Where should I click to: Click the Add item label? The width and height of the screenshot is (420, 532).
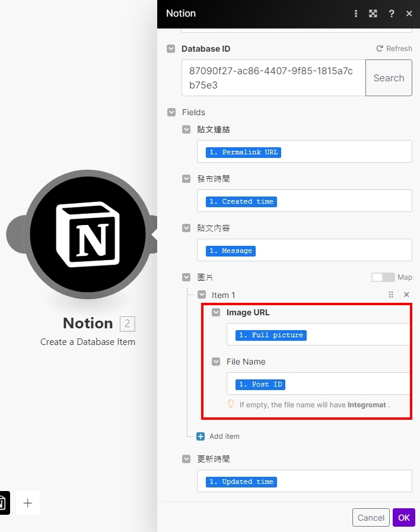224,436
